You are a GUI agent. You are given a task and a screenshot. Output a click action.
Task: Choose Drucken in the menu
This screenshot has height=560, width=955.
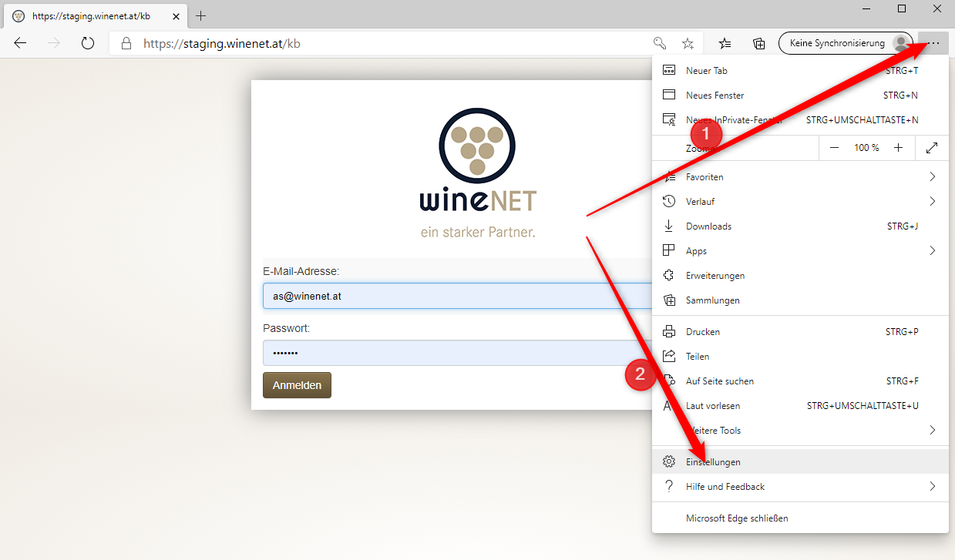click(x=702, y=332)
